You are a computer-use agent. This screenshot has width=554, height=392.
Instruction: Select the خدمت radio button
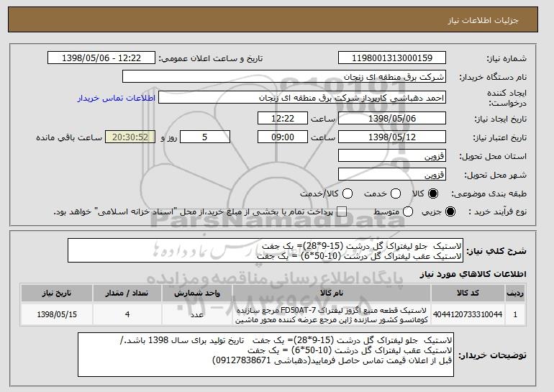tap(396, 193)
